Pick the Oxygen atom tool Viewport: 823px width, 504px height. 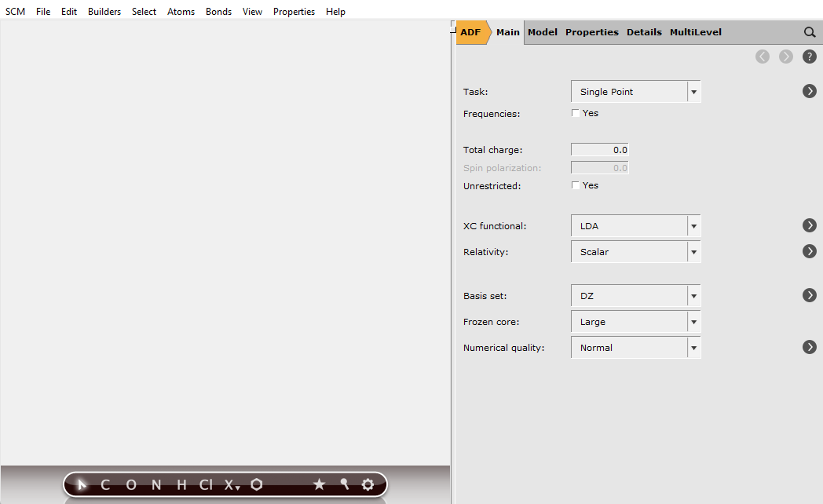click(x=130, y=484)
